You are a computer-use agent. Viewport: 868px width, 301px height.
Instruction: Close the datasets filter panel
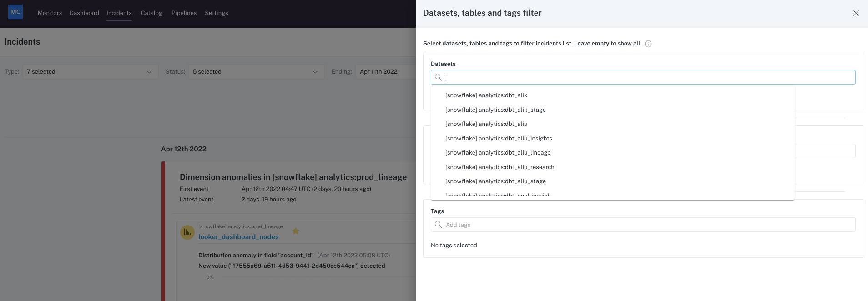coord(856,13)
